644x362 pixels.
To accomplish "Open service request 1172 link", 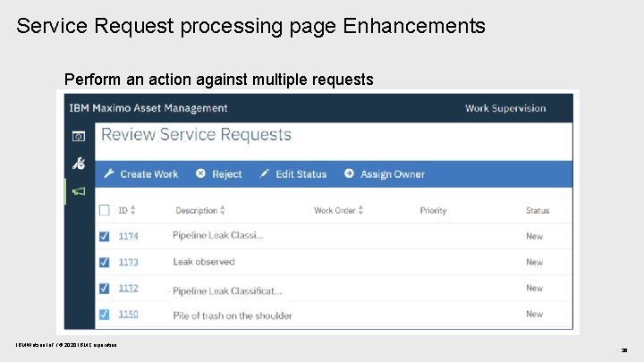I will tap(128, 288).
